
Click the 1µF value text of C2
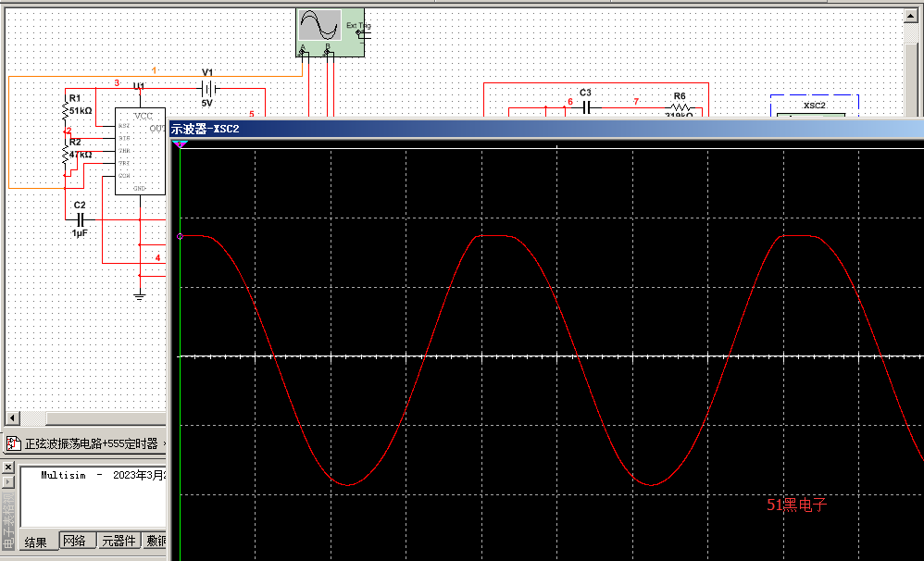point(80,233)
